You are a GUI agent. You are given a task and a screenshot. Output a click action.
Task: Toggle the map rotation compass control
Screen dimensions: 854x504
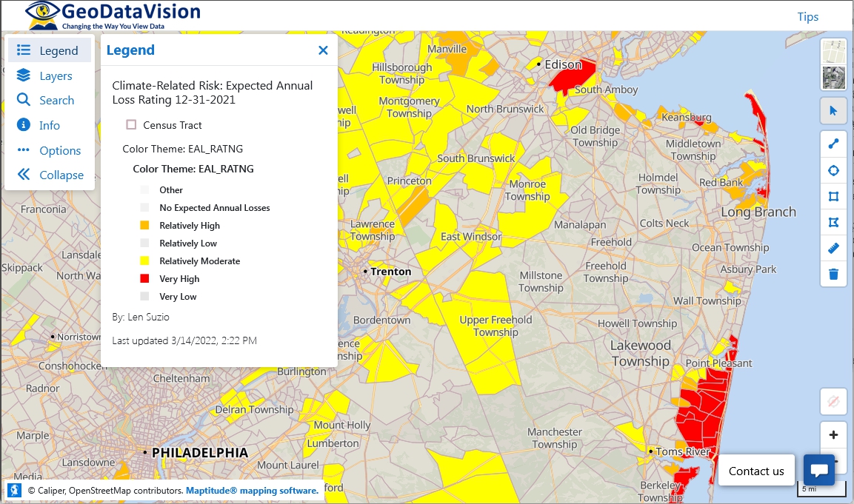pos(833,401)
